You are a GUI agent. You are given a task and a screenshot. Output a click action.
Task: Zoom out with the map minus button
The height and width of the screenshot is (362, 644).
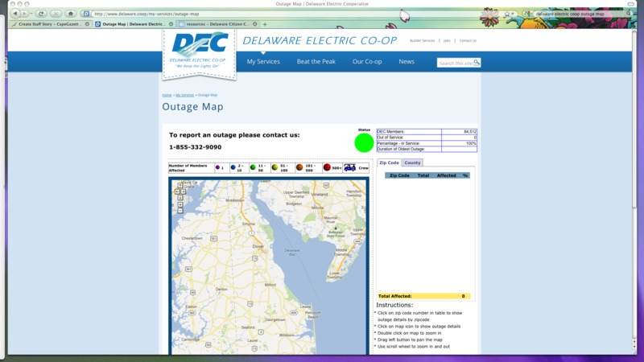pyautogui.click(x=180, y=211)
